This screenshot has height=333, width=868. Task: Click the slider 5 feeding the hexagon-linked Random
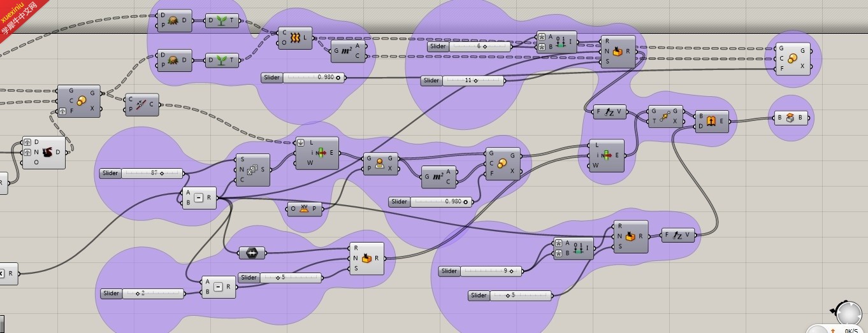tap(280, 278)
